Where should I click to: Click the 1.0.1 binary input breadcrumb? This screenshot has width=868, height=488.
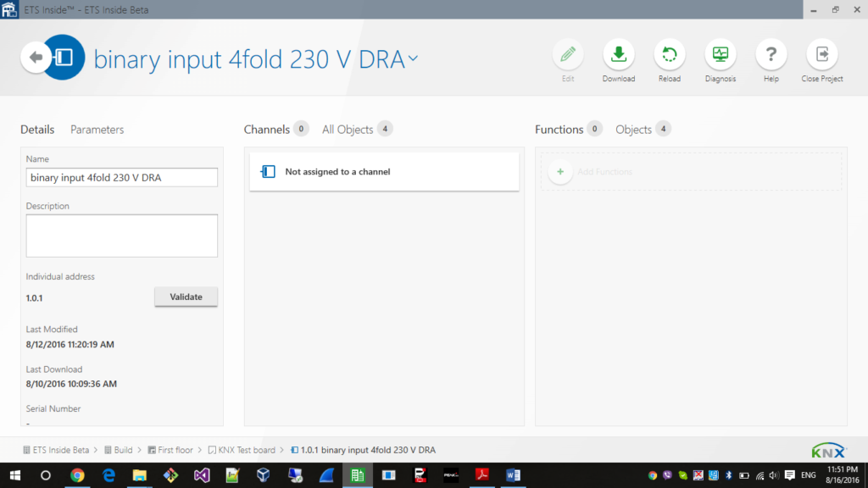pos(363,450)
